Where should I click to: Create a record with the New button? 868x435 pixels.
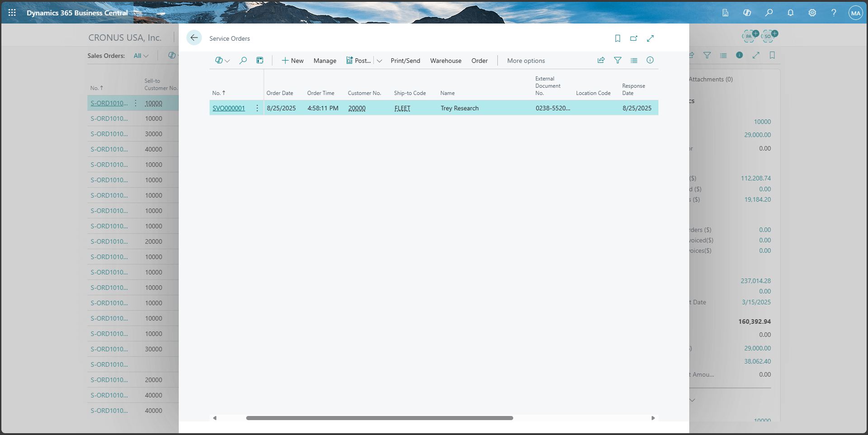292,61
